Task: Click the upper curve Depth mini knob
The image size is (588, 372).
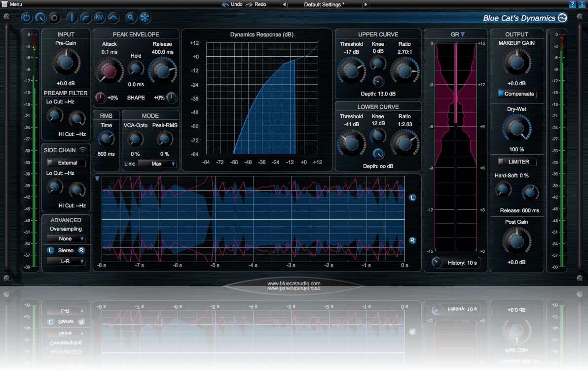Action: pos(378,81)
